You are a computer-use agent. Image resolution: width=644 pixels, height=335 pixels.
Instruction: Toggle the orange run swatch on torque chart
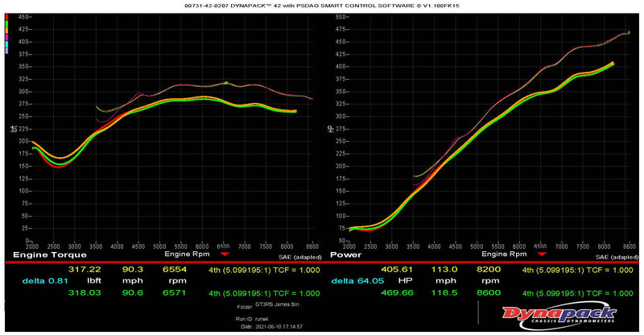pyautogui.click(x=6, y=30)
